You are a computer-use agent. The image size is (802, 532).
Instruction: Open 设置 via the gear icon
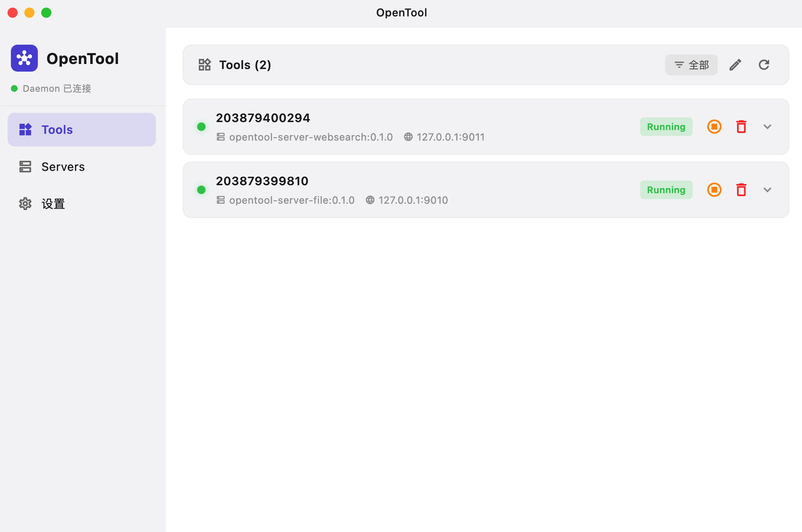[25, 204]
